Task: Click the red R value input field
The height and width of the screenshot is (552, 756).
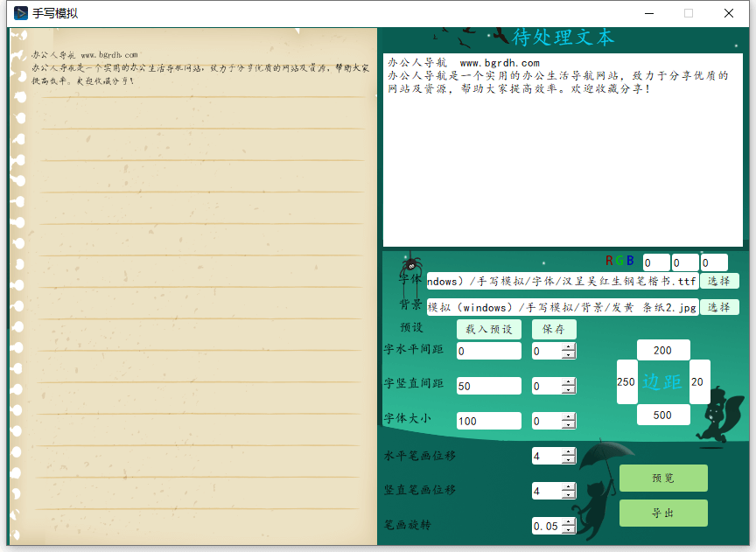Action: coord(656,262)
